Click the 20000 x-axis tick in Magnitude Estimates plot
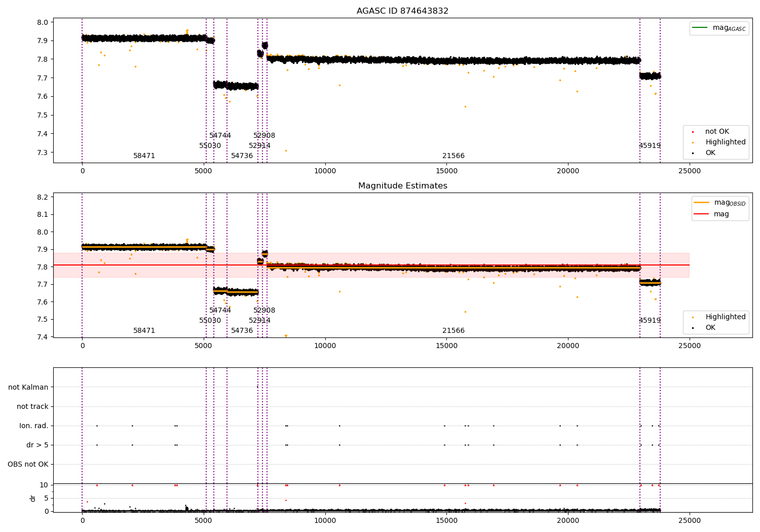The image size is (760, 532). point(568,346)
